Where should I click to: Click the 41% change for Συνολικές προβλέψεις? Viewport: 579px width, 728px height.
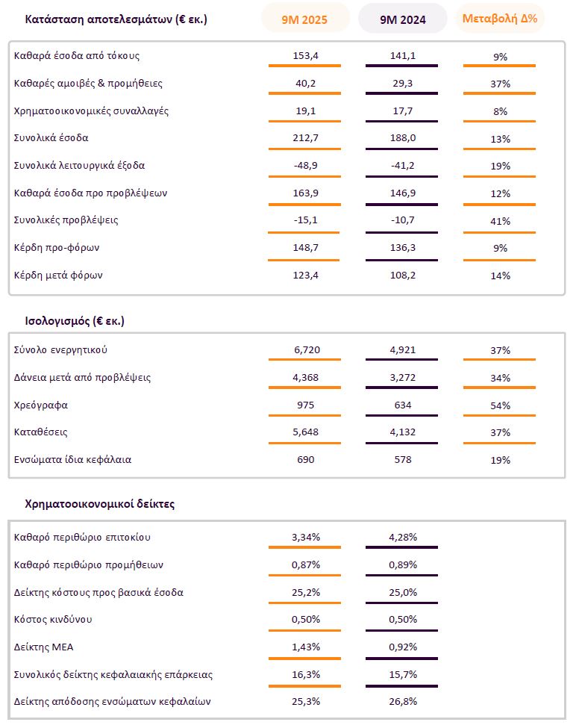(500, 221)
